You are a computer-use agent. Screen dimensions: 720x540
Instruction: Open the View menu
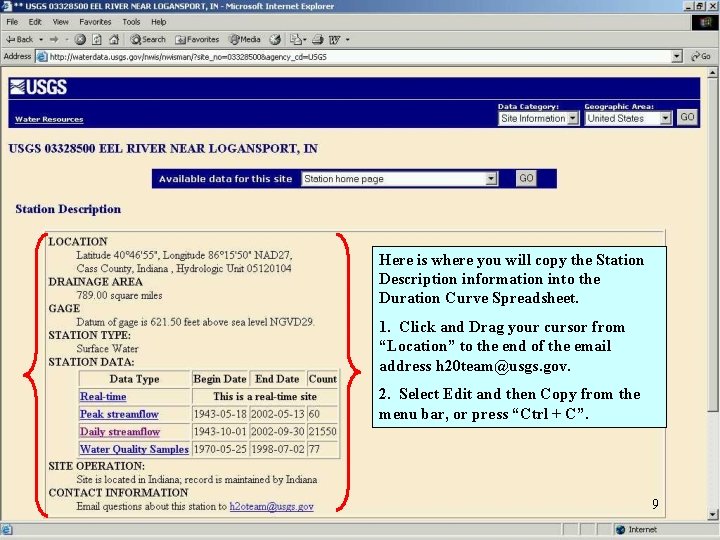[x=60, y=22]
